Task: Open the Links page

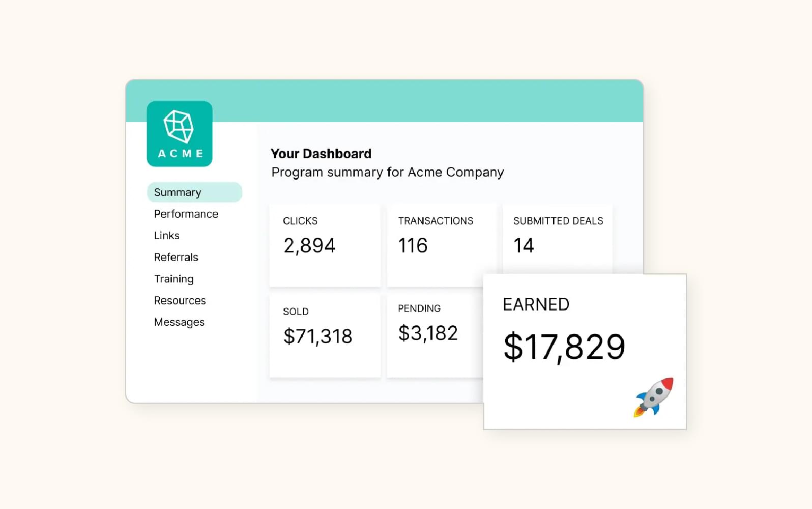Action: tap(166, 235)
